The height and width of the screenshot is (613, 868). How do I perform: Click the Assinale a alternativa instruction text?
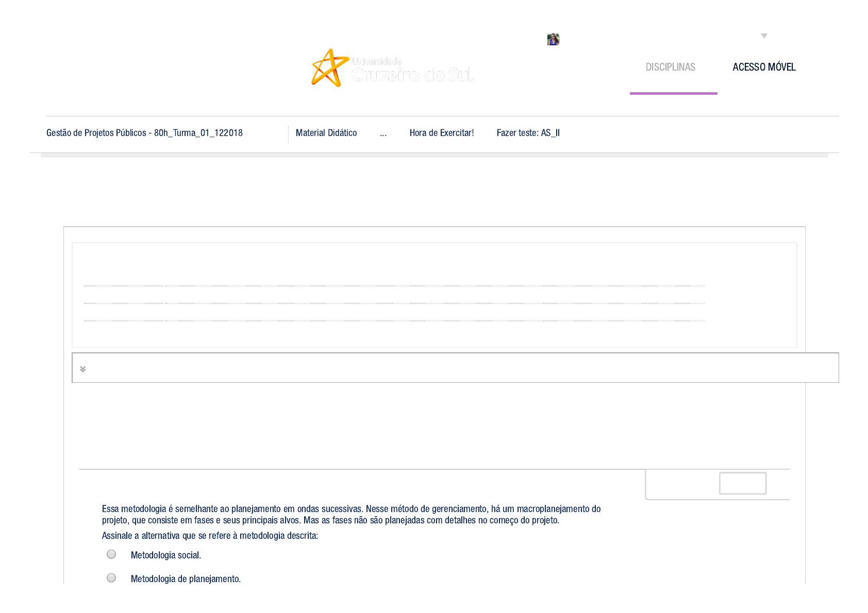click(210, 536)
